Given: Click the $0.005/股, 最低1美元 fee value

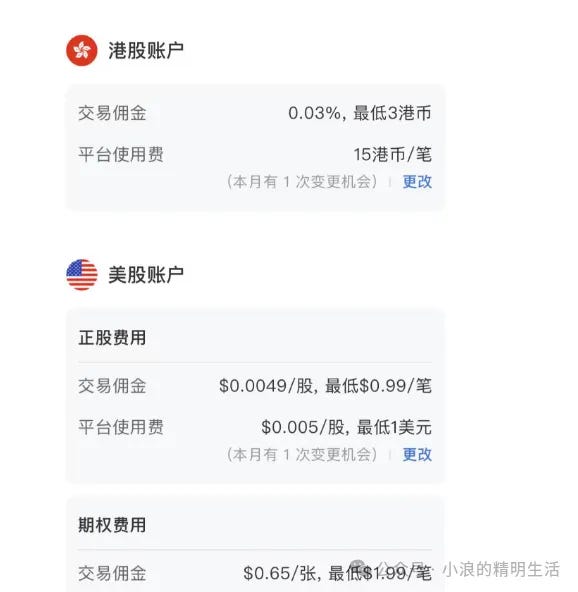Looking at the screenshot, I should pyautogui.click(x=346, y=427).
